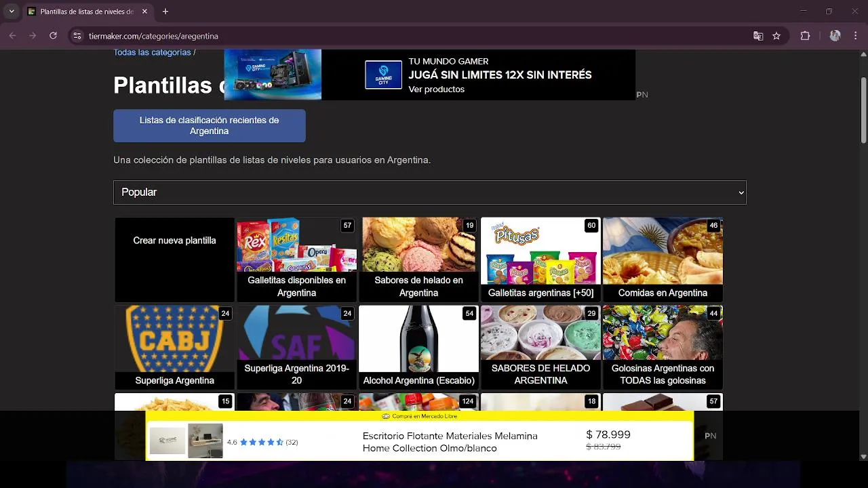
Task: Open Galletitas argentinas [+50] template
Action: pyautogui.click(x=540, y=260)
